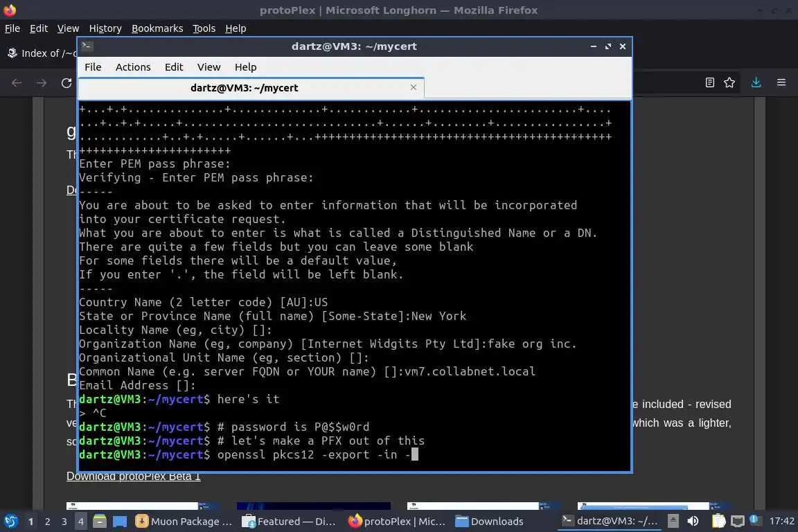Close the dartz@VM3 terminal tab
This screenshot has height=532, width=798.
click(414, 87)
